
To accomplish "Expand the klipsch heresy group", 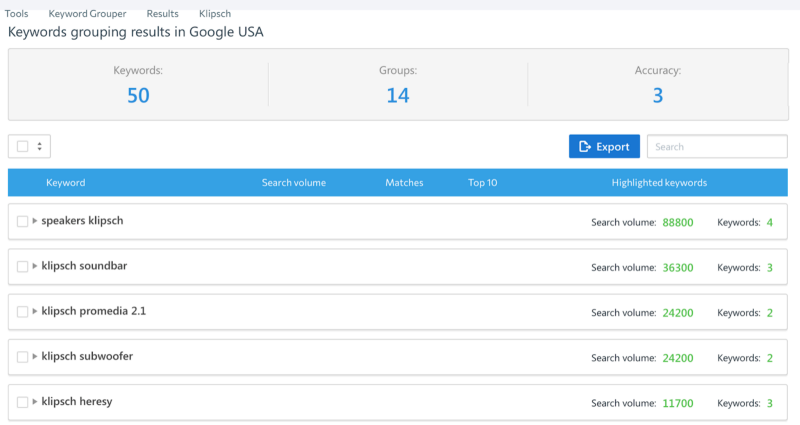I will click(35, 402).
